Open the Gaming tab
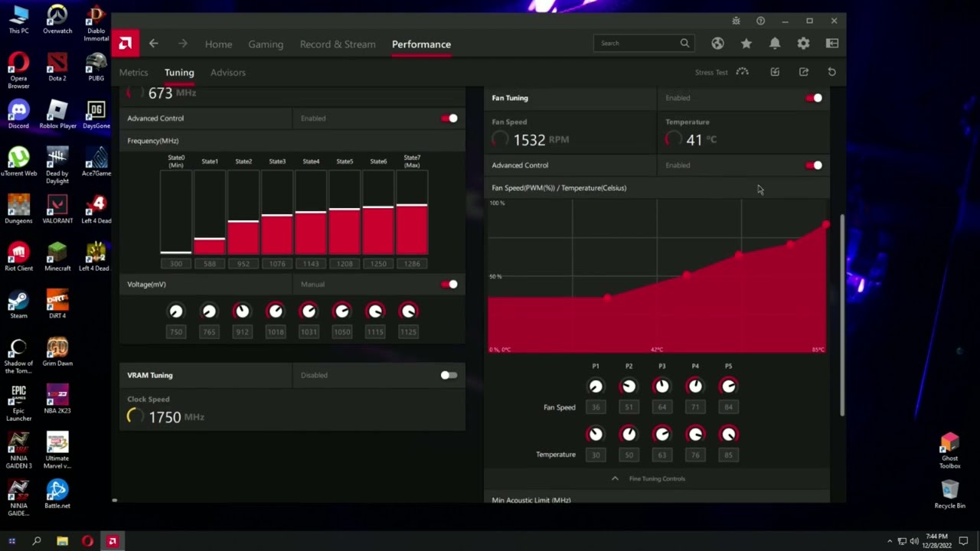This screenshot has width=980, height=551. point(266,44)
